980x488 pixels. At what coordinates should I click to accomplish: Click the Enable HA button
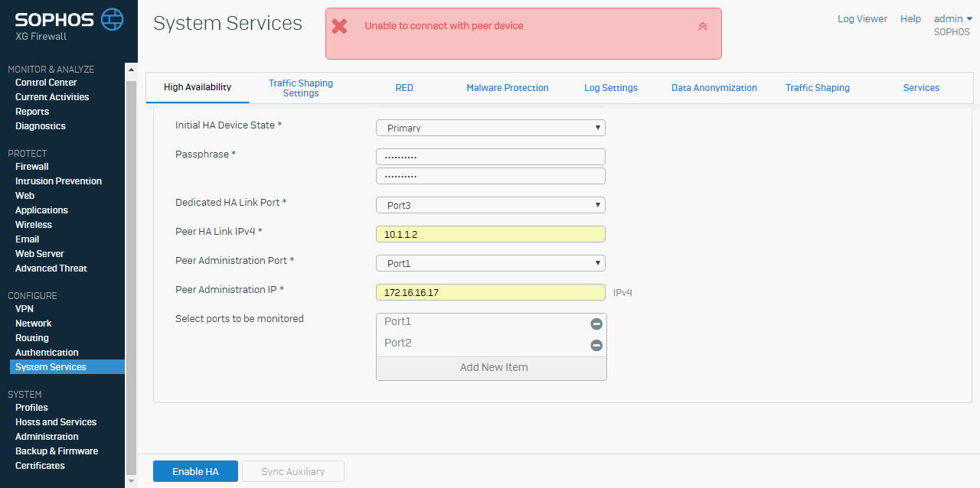point(195,471)
